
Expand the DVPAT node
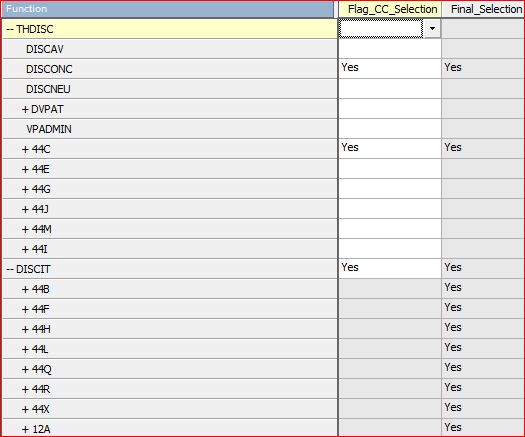pyautogui.click(x=25, y=110)
